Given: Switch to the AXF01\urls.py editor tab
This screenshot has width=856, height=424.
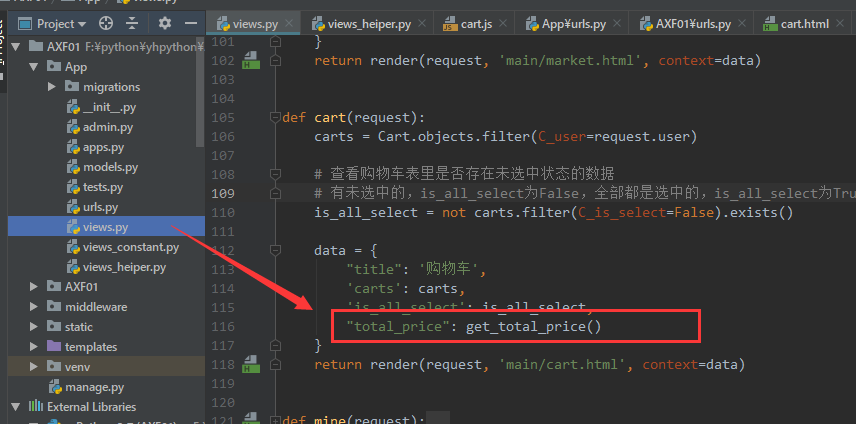Looking at the screenshot, I should click(693, 24).
